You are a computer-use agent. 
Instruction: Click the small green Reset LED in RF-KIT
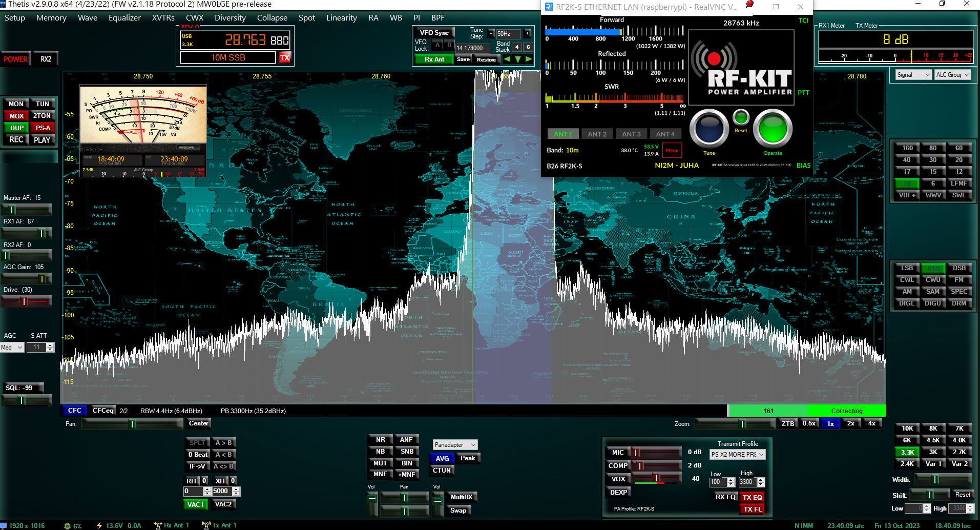click(741, 117)
